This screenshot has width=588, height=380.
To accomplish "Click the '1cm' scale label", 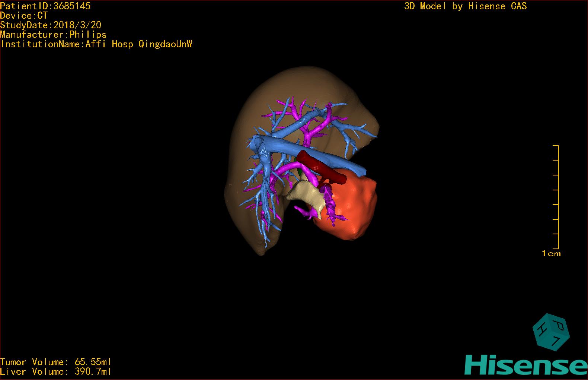I will [x=551, y=254].
